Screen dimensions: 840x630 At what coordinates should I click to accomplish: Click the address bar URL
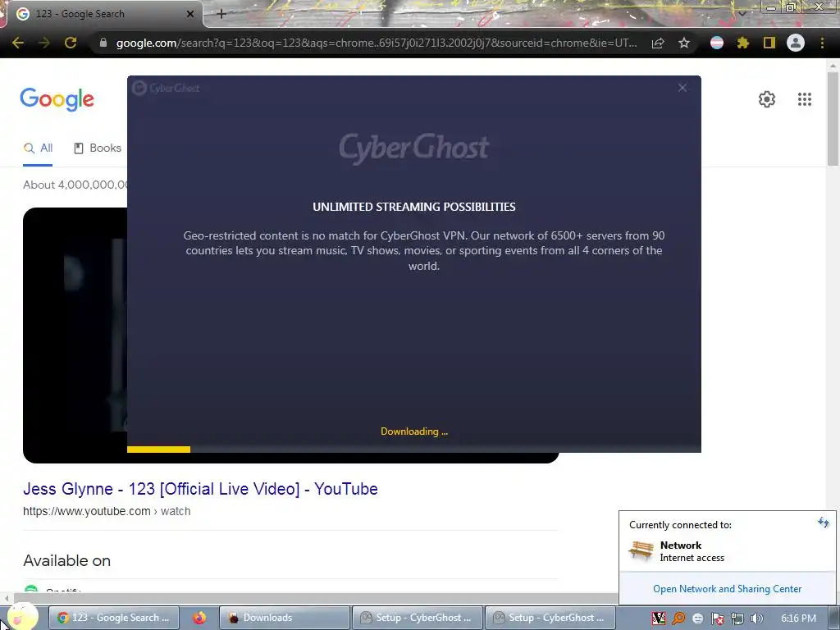(376, 43)
